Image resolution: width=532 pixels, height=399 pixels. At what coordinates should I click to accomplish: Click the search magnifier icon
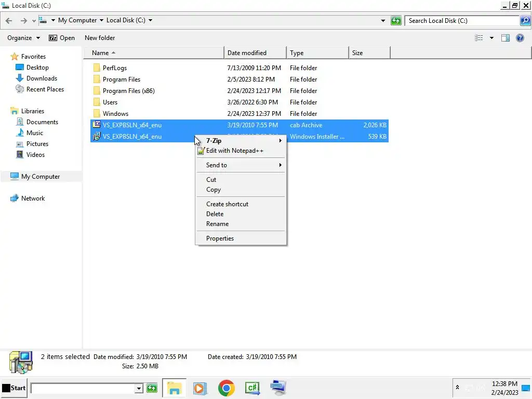[x=525, y=21]
